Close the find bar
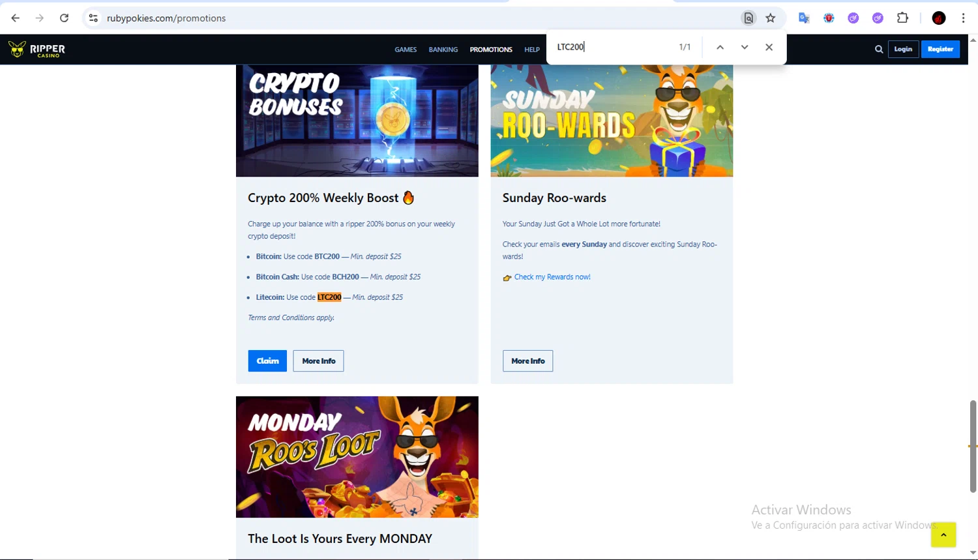978x560 pixels. click(x=769, y=47)
